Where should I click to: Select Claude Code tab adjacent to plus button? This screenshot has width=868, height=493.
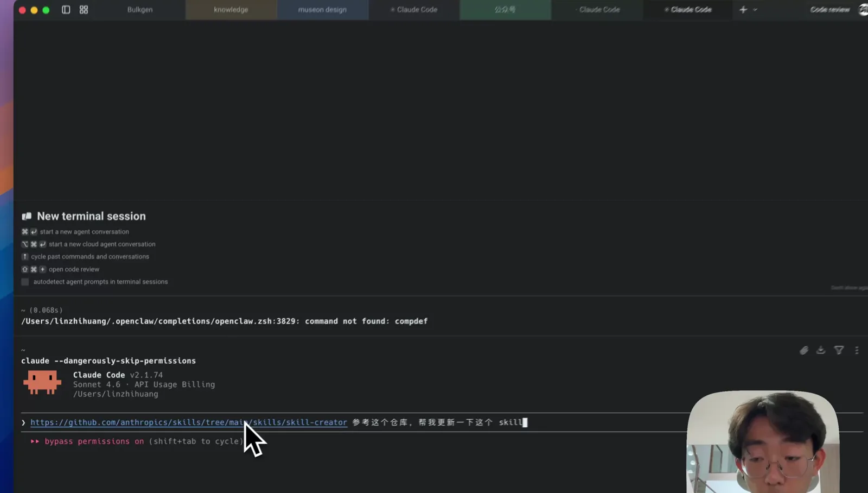[688, 10]
